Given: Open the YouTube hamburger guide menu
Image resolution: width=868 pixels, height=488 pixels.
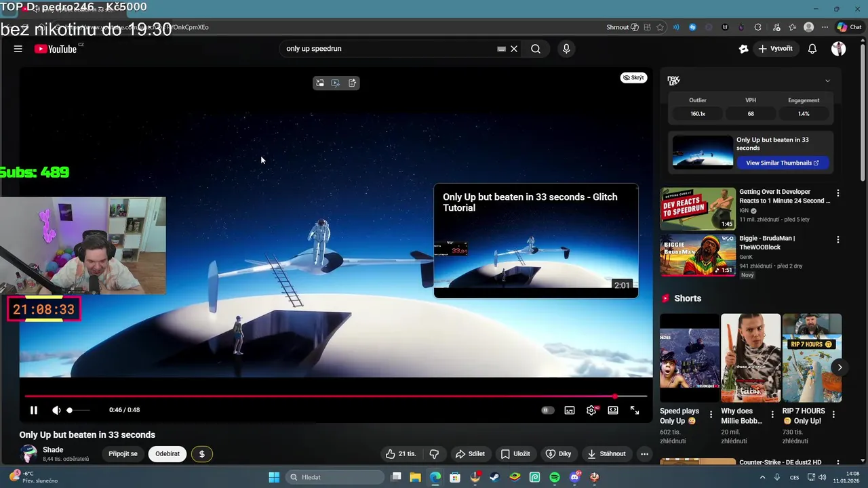Looking at the screenshot, I should point(18,49).
